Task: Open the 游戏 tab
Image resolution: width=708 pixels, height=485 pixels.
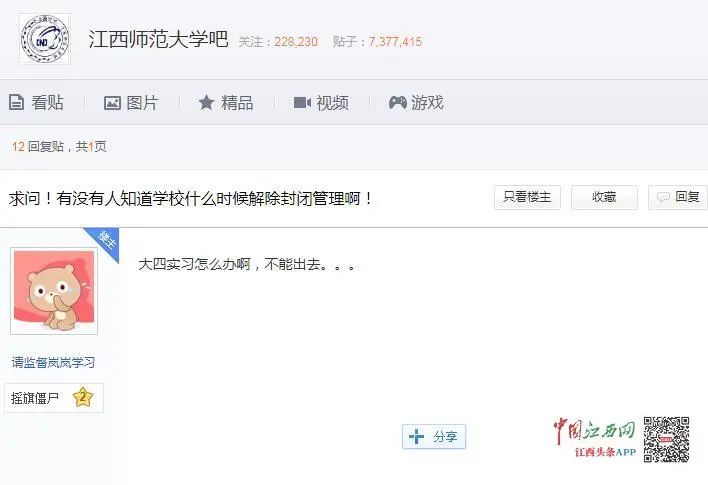Action: tap(416, 103)
